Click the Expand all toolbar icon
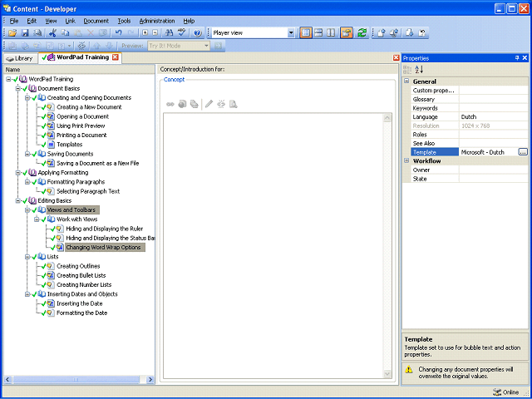This screenshot has height=399, width=532. point(145,33)
